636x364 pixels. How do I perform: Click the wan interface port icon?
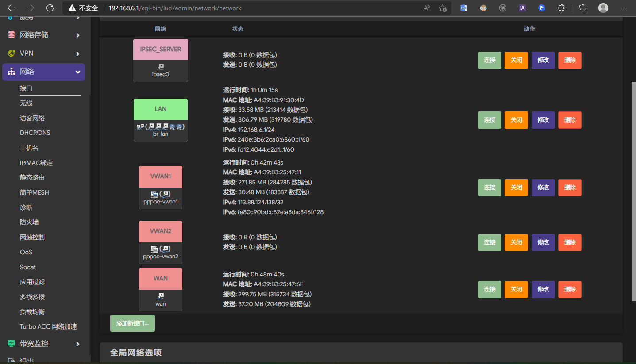tap(161, 296)
